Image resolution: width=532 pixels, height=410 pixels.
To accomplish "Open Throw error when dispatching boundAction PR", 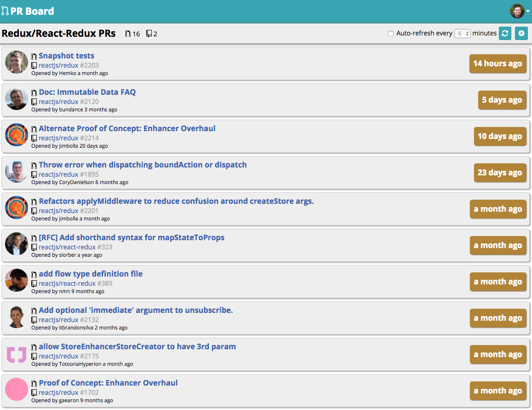I will 143,164.
